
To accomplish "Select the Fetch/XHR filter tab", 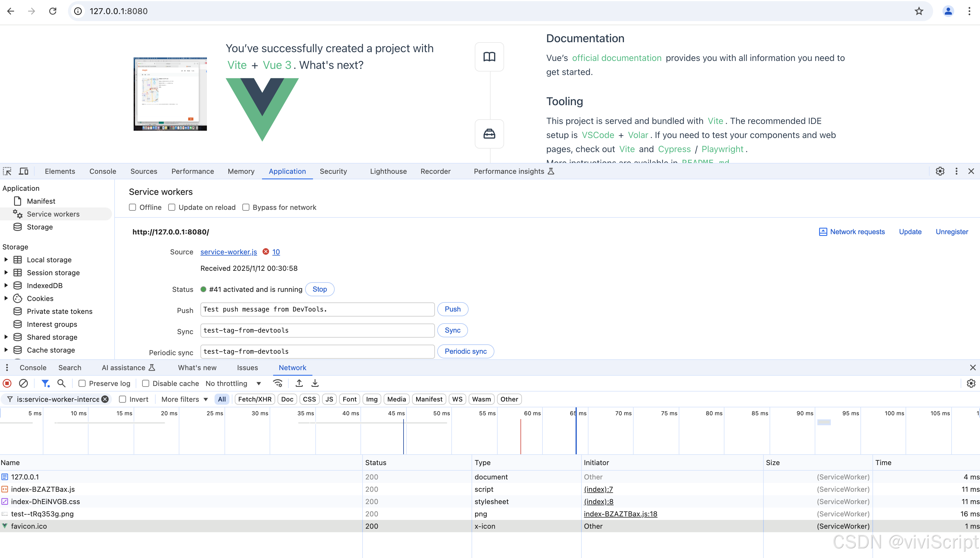I will [254, 399].
